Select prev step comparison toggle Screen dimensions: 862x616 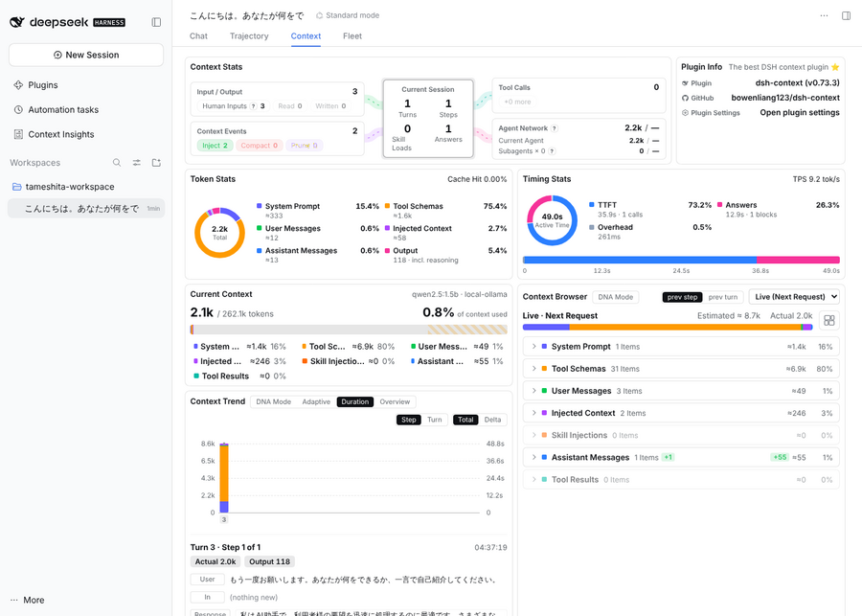point(682,297)
